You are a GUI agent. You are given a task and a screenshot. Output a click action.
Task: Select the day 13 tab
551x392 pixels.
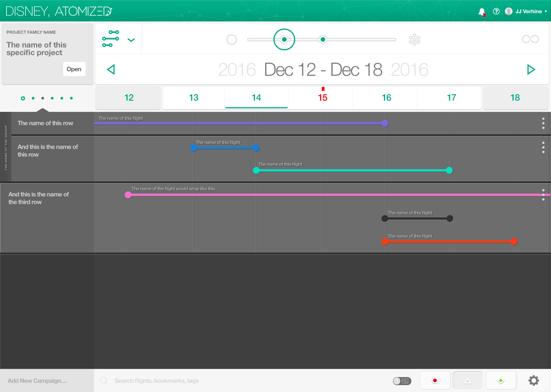(194, 98)
